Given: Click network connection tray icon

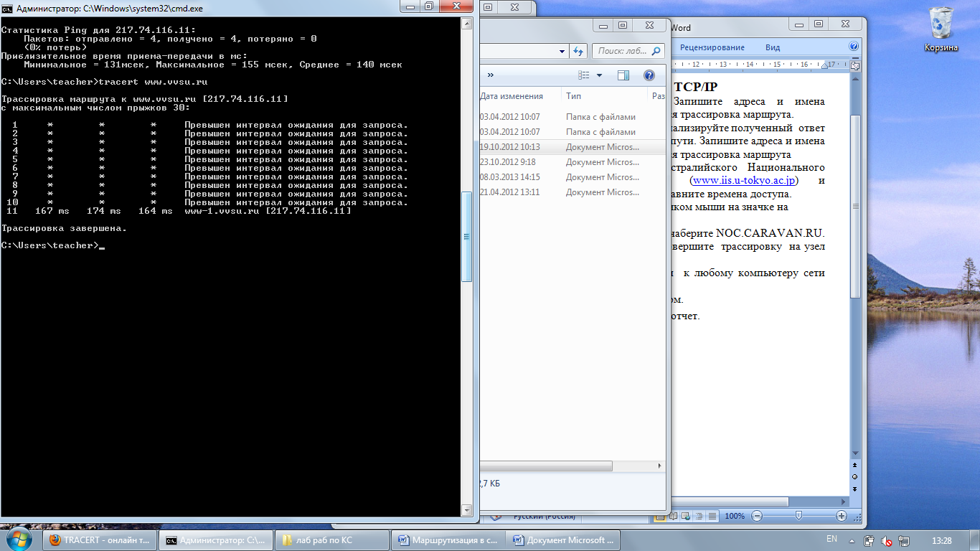Looking at the screenshot, I should (903, 540).
